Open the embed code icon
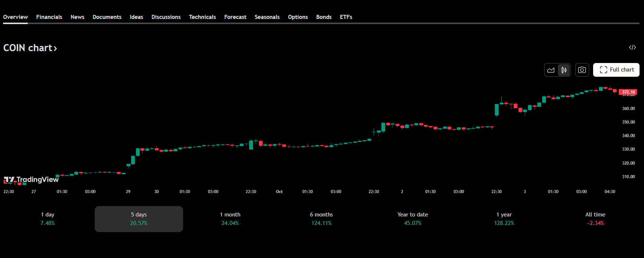The height and width of the screenshot is (258, 644). [x=632, y=47]
